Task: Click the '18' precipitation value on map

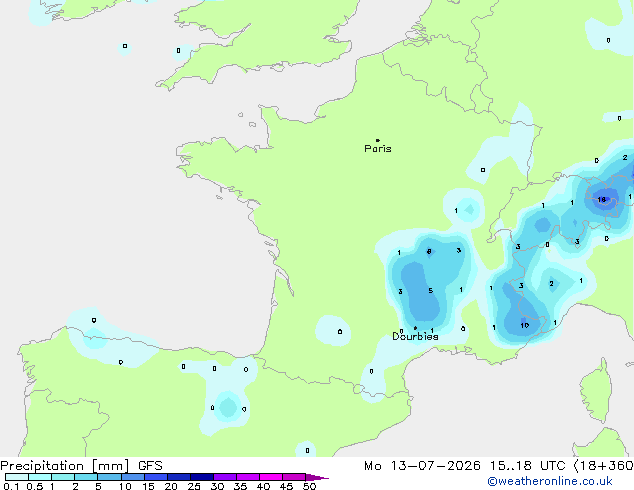Action: pyautogui.click(x=602, y=199)
